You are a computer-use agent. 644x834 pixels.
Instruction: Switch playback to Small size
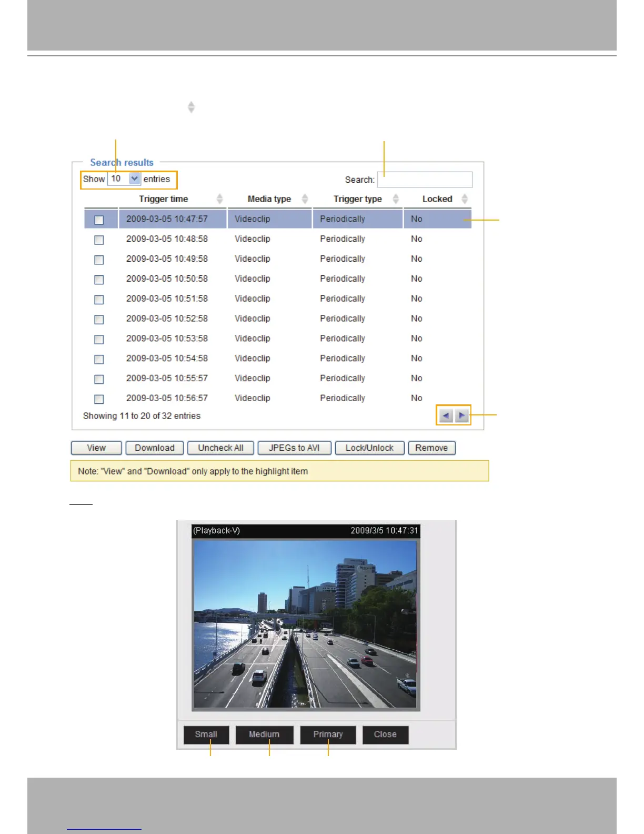206,734
